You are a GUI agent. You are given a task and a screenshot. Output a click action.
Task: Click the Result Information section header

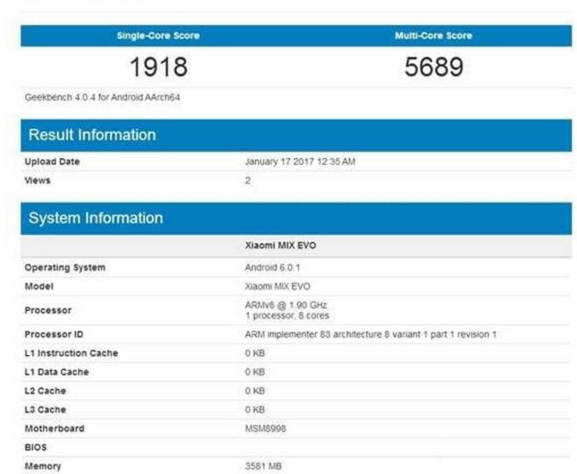click(92, 135)
